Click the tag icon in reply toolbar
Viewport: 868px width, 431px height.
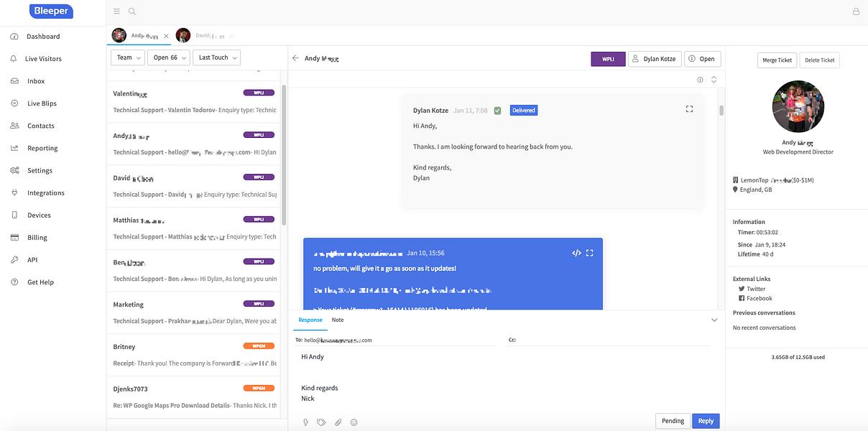click(x=321, y=422)
